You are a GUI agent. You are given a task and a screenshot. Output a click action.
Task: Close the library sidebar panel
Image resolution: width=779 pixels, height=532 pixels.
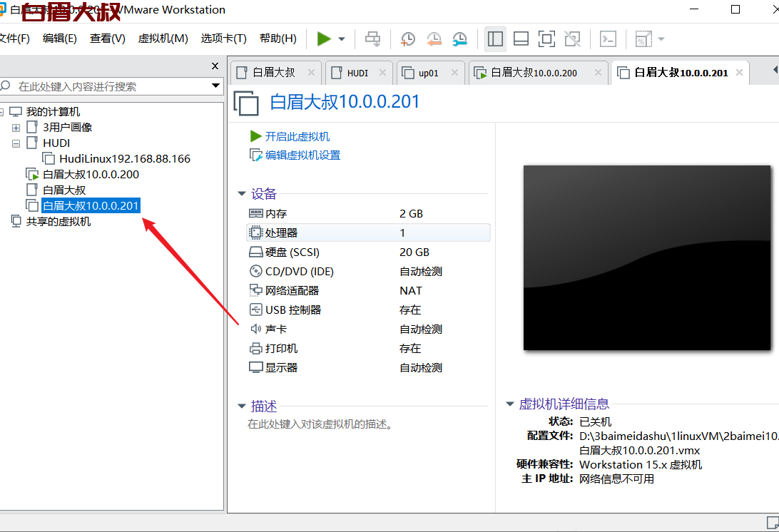pyautogui.click(x=215, y=66)
